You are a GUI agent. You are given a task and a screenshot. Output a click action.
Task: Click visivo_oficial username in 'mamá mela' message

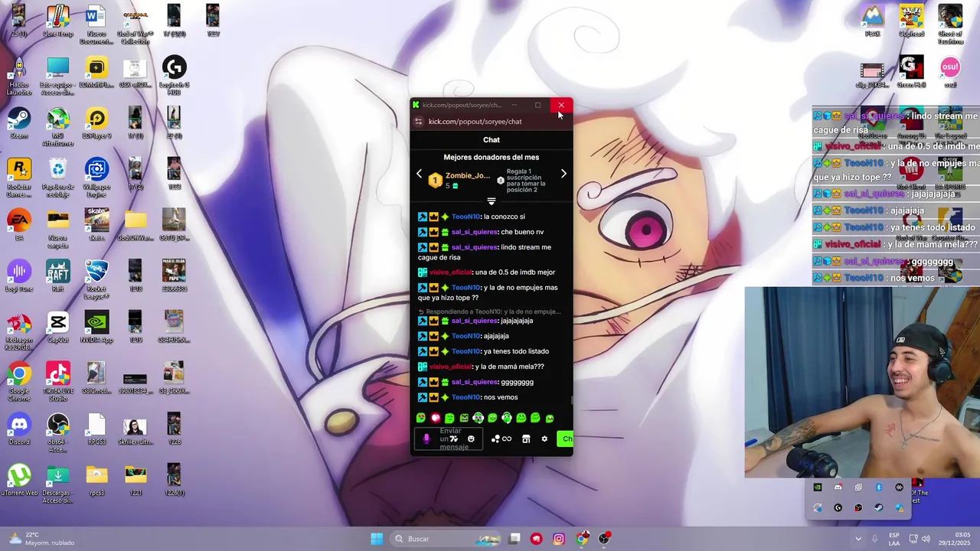(x=451, y=367)
